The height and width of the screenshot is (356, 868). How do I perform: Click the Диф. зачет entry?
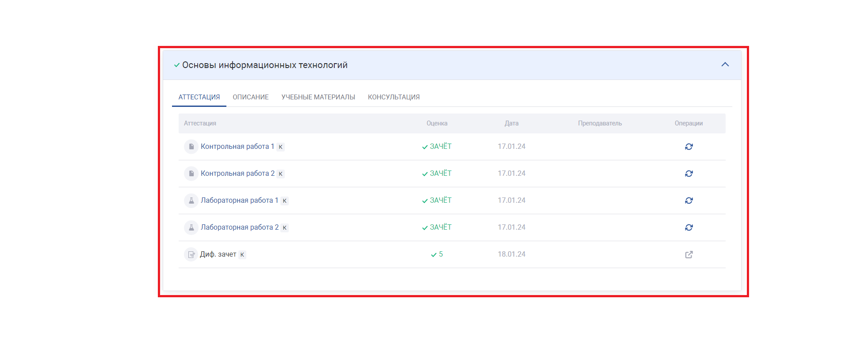pos(218,254)
